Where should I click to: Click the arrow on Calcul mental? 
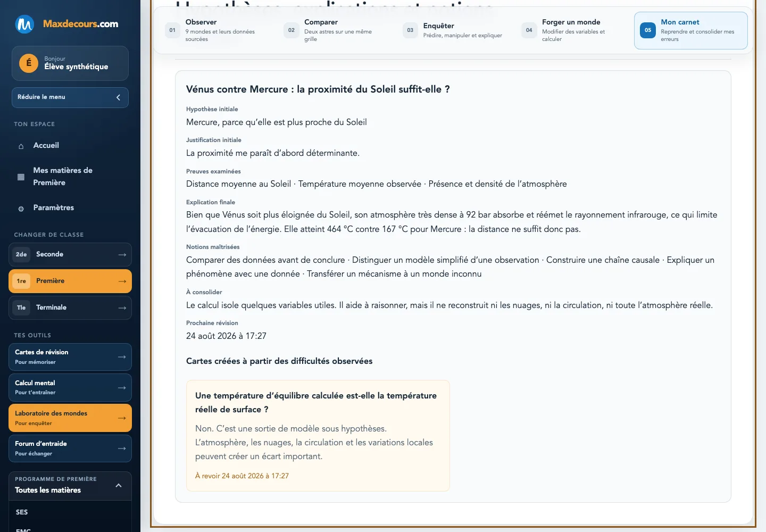[x=122, y=388]
